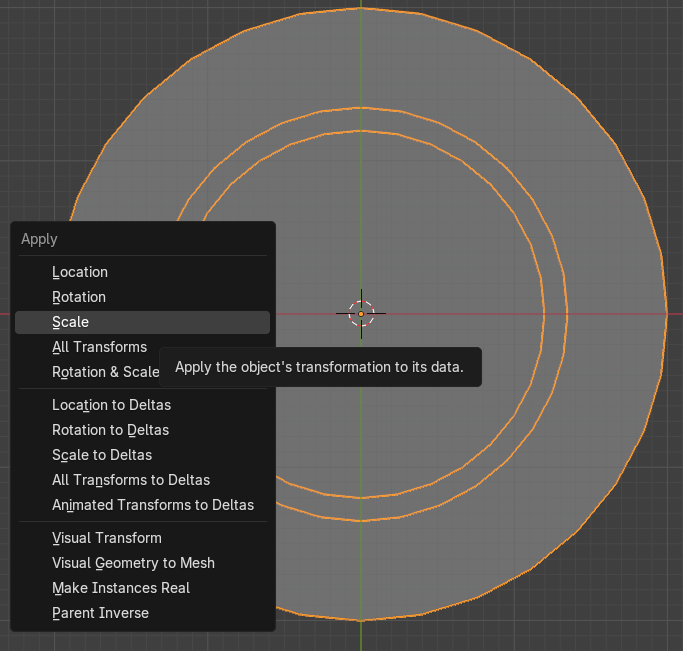Apply All Transforms to the object
Viewport: 683px width, 651px height.
(x=99, y=347)
